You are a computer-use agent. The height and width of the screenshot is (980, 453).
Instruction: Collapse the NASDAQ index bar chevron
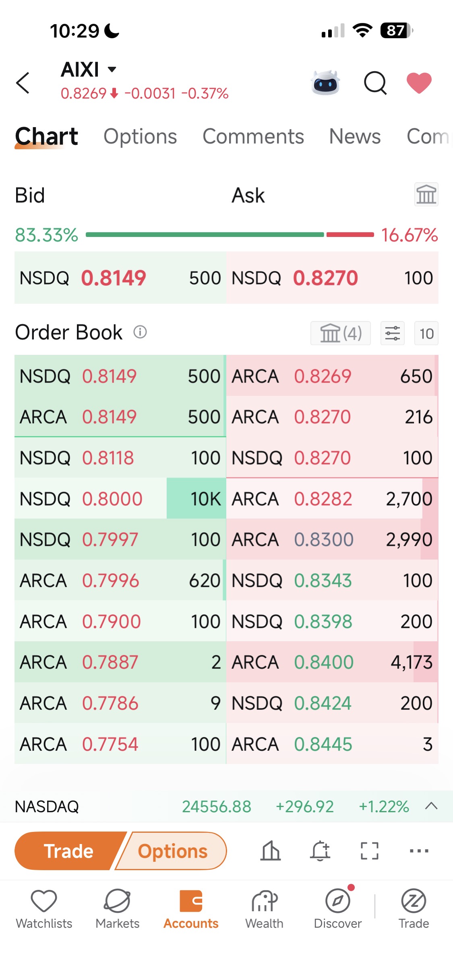[431, 806]
